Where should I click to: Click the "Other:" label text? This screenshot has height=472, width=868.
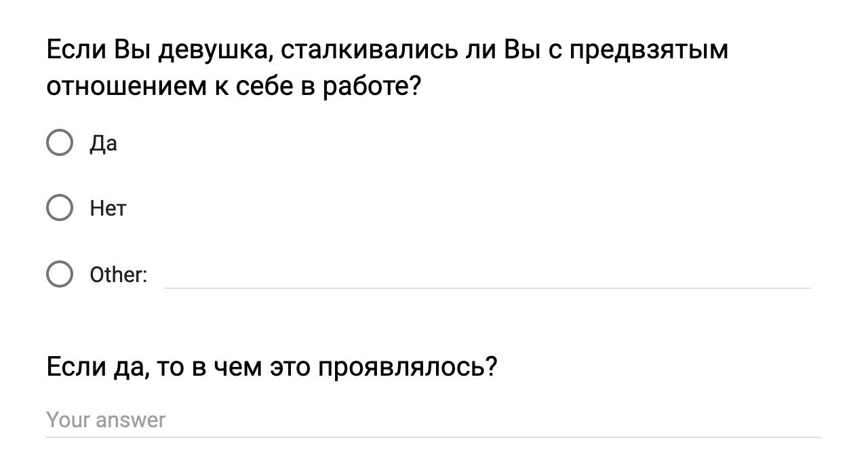pyautogui.click(x=118, y=275)
